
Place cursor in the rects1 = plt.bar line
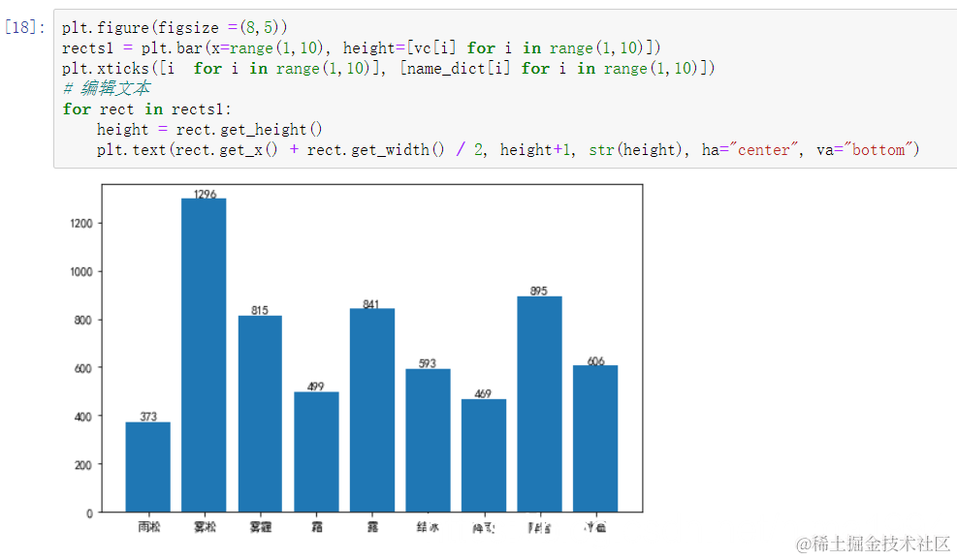[x=362, y=48]
